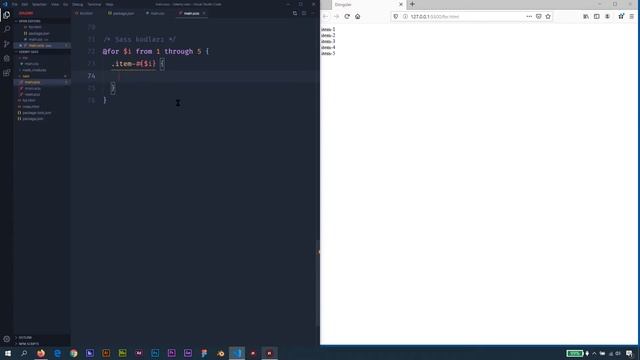This screenshot has height=360, width=640.
Task: Open Figma from the taskbar
Action: click(204, 353)
